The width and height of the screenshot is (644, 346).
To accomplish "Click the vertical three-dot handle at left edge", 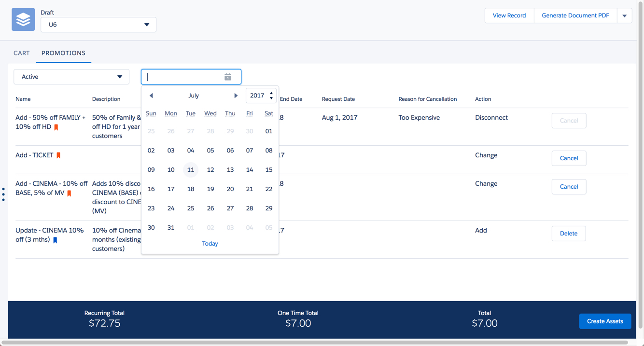I will coord(3,194).
